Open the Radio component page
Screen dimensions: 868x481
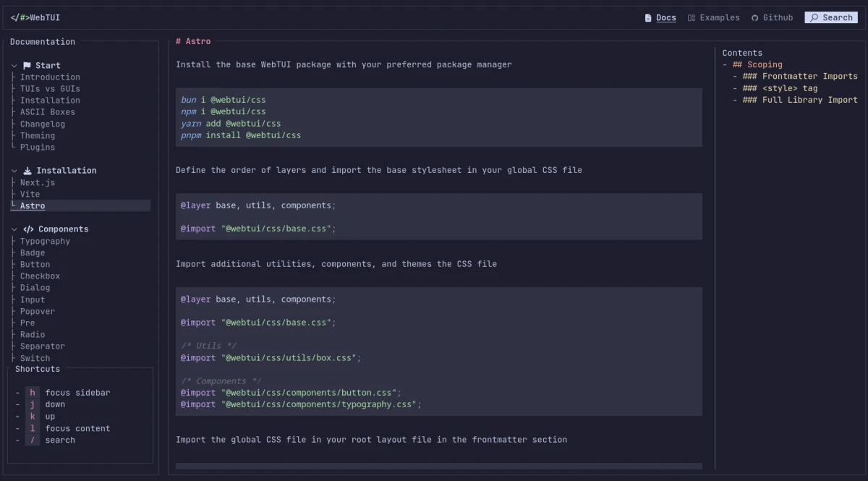pyautogui.click(x=33, y=335)
